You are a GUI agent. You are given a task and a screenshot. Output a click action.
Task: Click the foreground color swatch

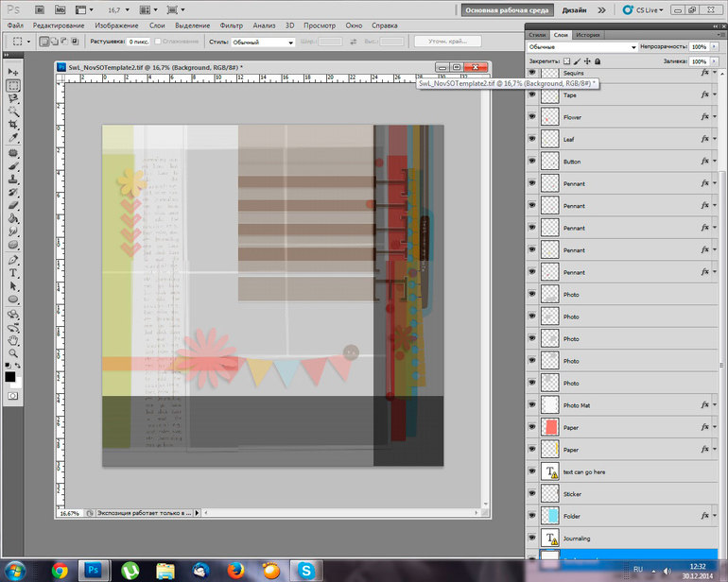pos(10,375)
